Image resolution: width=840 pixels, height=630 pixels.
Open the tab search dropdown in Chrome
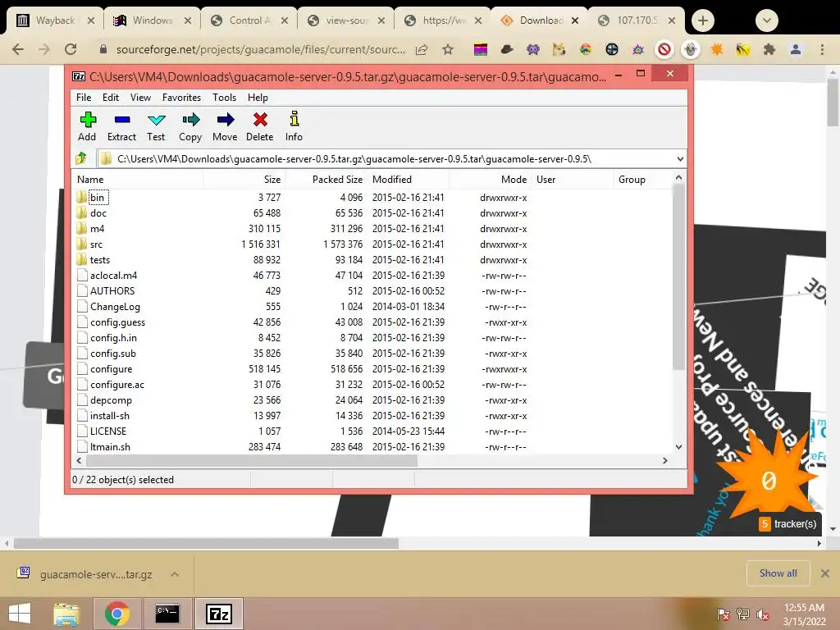coord(767,21)
